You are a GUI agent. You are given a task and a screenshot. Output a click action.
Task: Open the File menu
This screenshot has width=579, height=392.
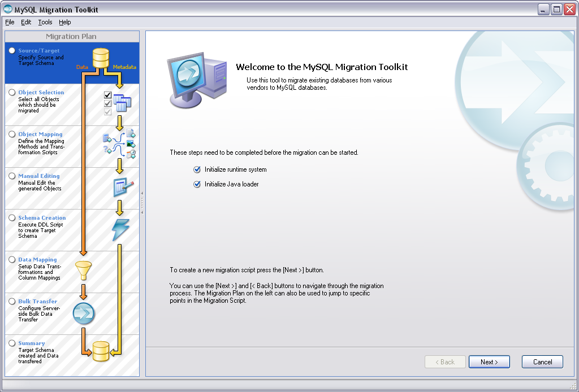tap(10, 22)
